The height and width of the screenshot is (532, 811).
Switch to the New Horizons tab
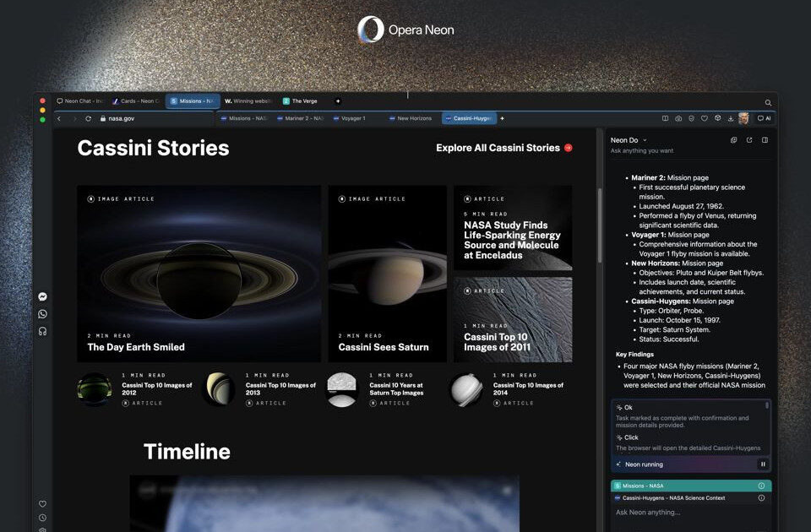tap(411, 119)
